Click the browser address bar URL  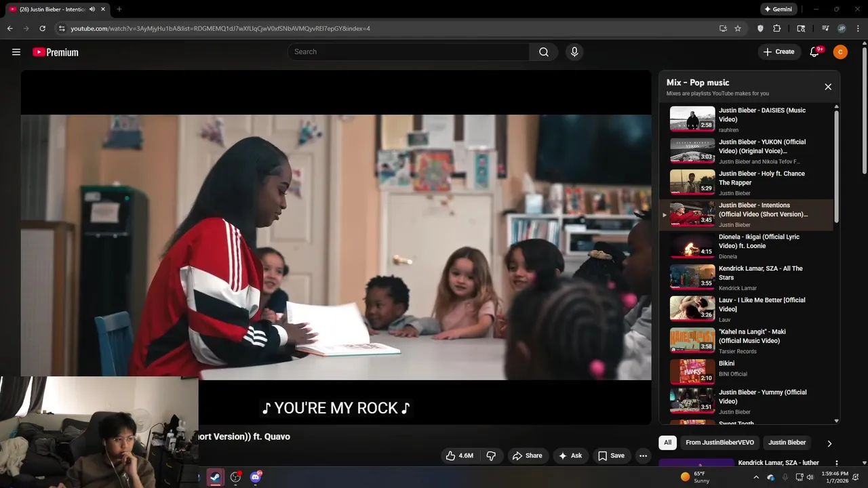tap(220, 28)
